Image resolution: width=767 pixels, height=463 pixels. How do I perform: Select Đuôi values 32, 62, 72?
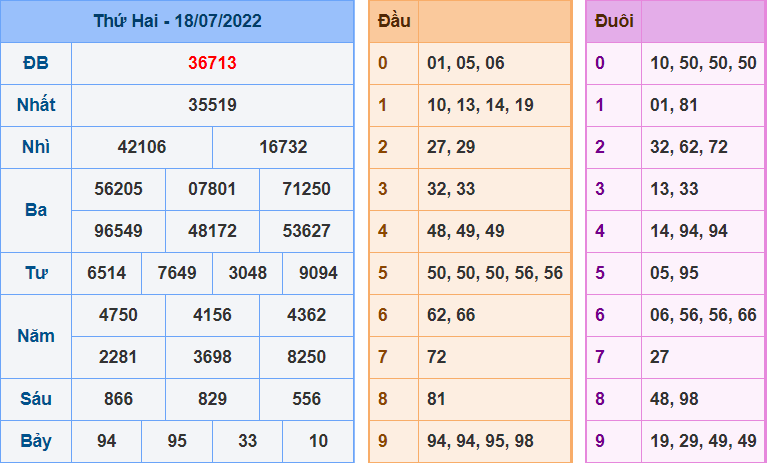coord(689,147)
